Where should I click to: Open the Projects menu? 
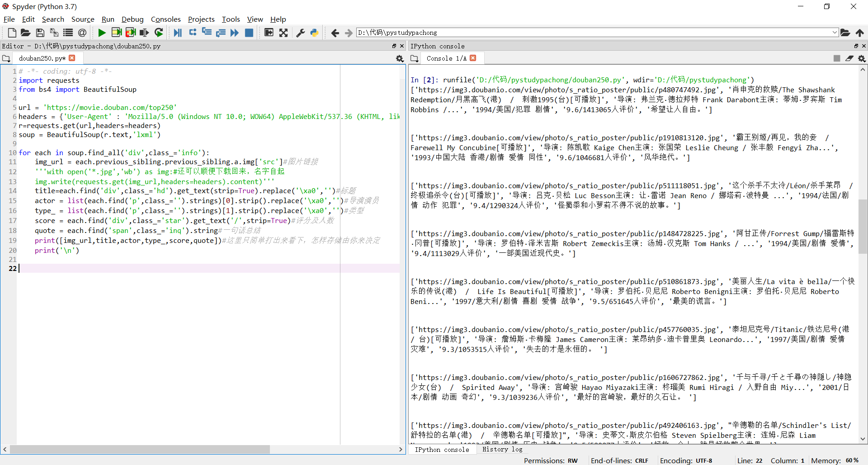[201, 19]
